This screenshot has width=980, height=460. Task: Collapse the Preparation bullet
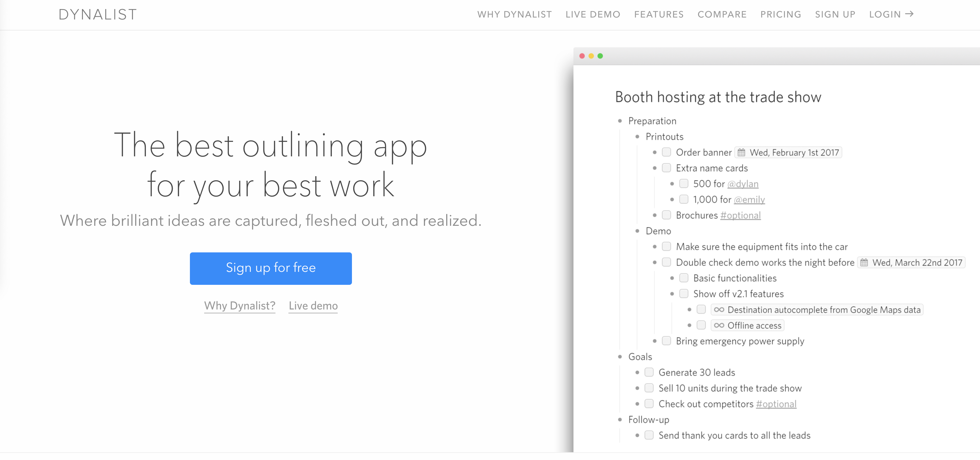click(620, 121)
